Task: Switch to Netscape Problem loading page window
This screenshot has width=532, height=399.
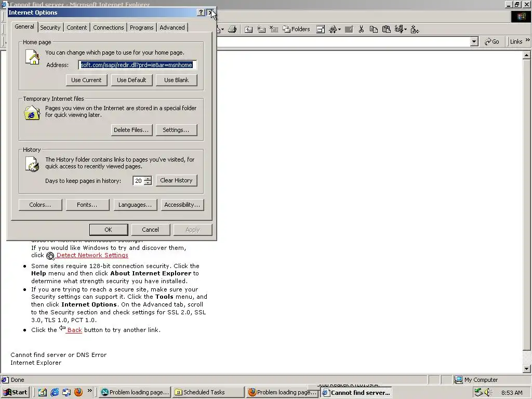Action: pos(135,392)
